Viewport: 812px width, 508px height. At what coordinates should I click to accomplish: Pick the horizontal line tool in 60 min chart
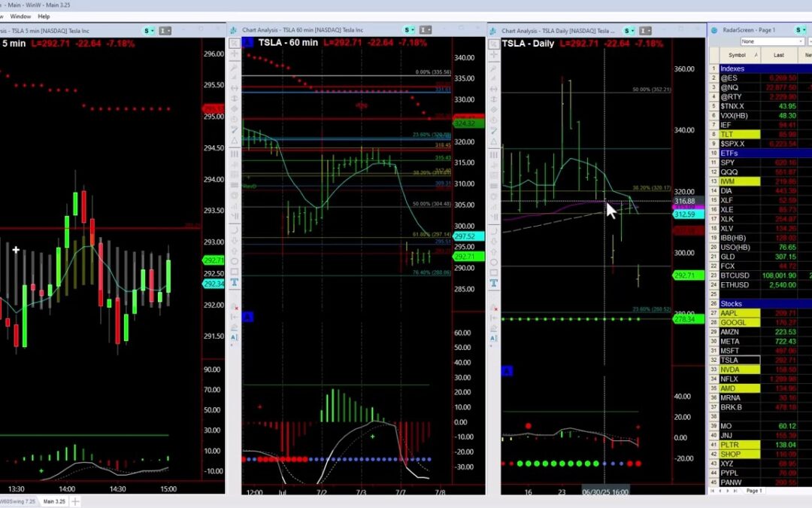point(234,88)
